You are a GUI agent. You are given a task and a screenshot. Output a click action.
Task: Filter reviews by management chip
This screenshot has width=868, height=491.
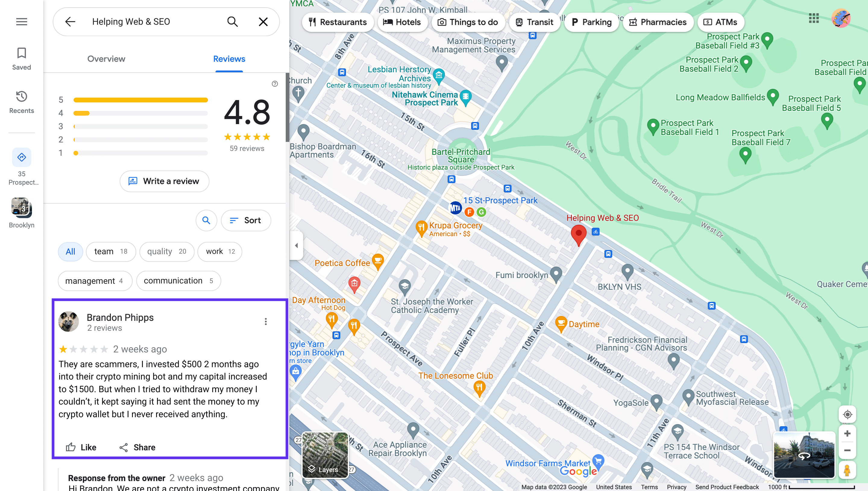(95, 281)
